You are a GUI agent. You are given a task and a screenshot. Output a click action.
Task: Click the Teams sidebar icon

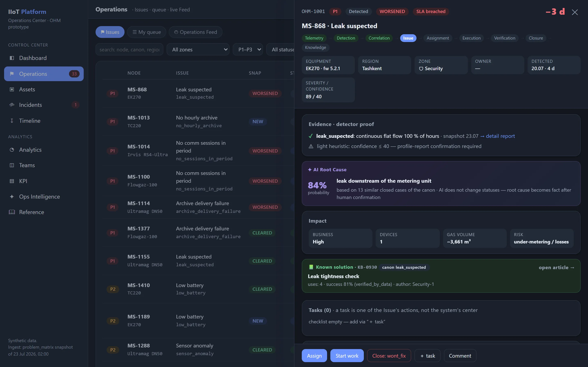tap(12, 165)
